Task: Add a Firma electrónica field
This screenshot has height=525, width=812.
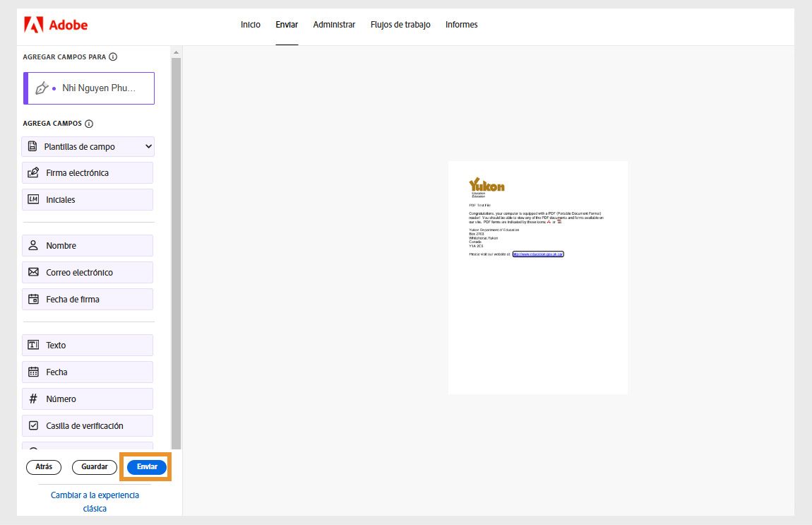Action: 88,172
